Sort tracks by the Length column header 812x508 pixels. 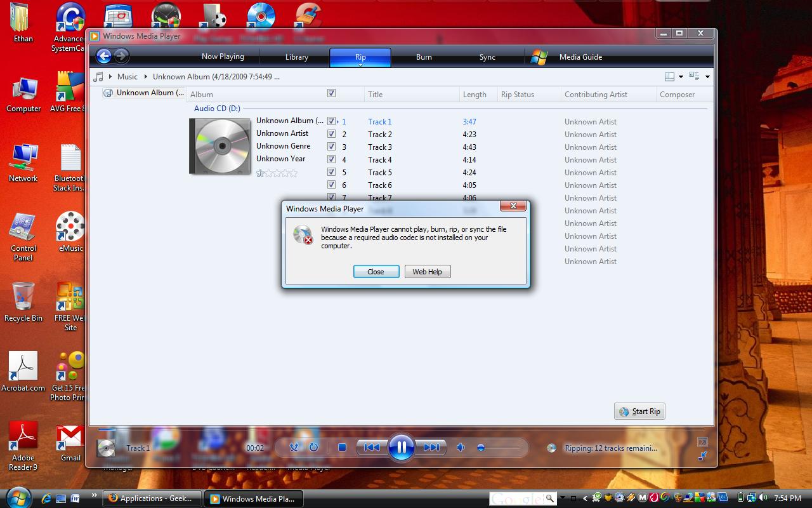(478, 95)
